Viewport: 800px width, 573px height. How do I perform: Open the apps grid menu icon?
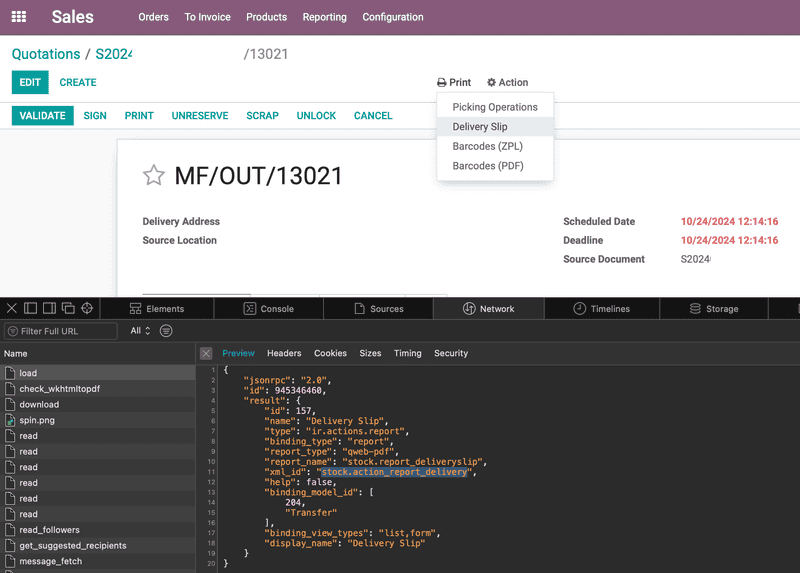click(19, 17)
